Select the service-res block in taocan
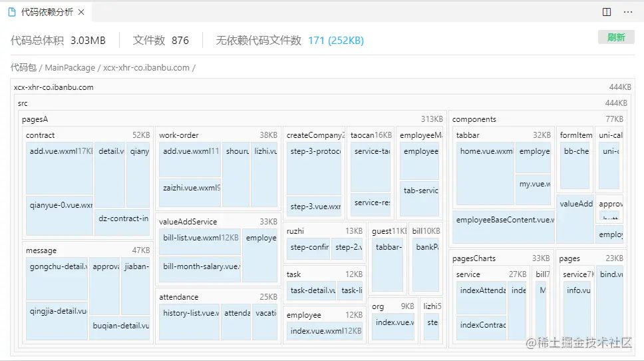644x361 pixels. [x=371, y=205]
